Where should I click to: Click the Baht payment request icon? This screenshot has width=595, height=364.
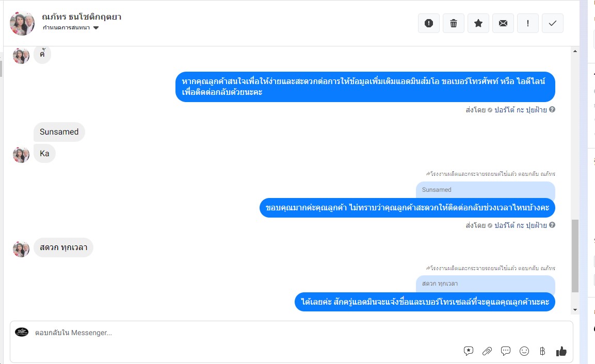tap(542, 351)
